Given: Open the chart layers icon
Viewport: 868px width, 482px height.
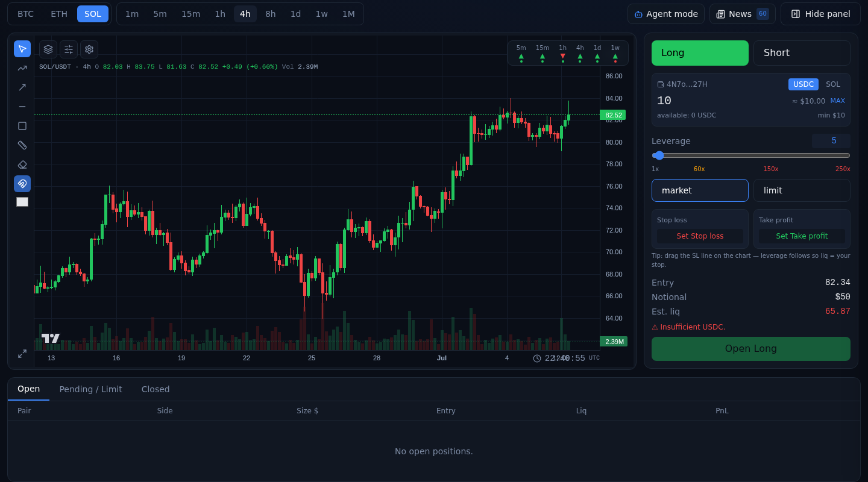Looking at the screenshot, I should pos(48,49).
